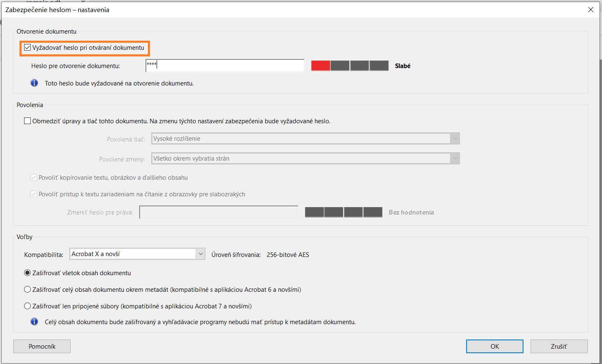This screenshot has width=602, height=364.
Task: Select 'Zašifrovať len pripojené súbory' radio button
Action: click(x=27, y=306)
